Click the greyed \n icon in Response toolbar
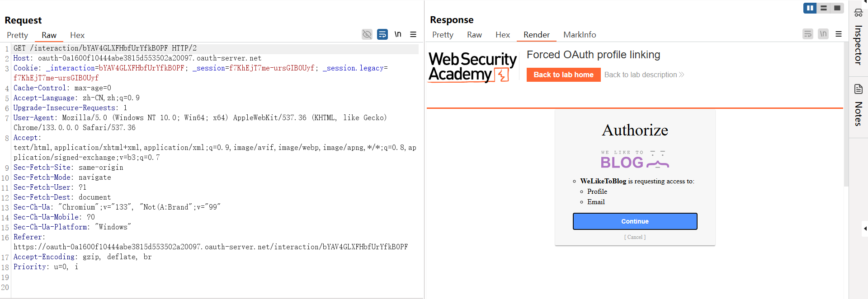 point(823,34)
